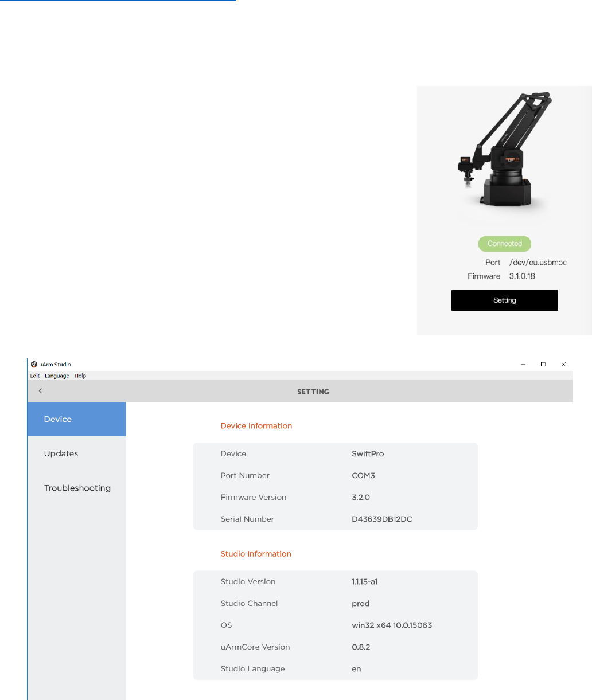Viewport: 592px width, 700px height.
Task: Click the OS value win32 x64 10.0.15063
Action: point(392,625)
